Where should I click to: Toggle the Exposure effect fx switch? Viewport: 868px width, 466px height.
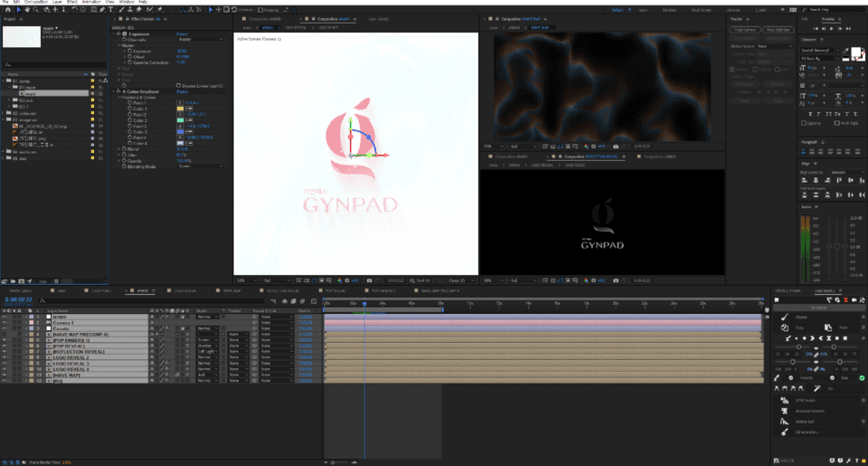119,33
